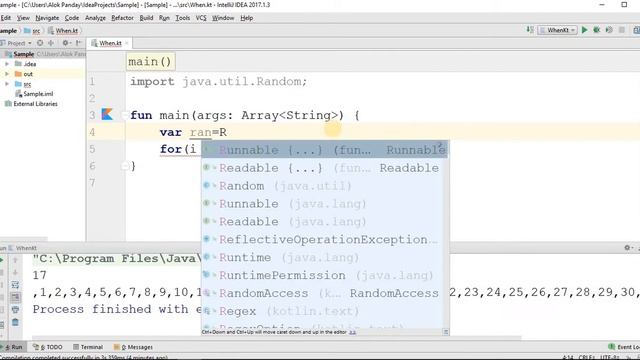Start debugging with the bug icon

pos(597,30)
